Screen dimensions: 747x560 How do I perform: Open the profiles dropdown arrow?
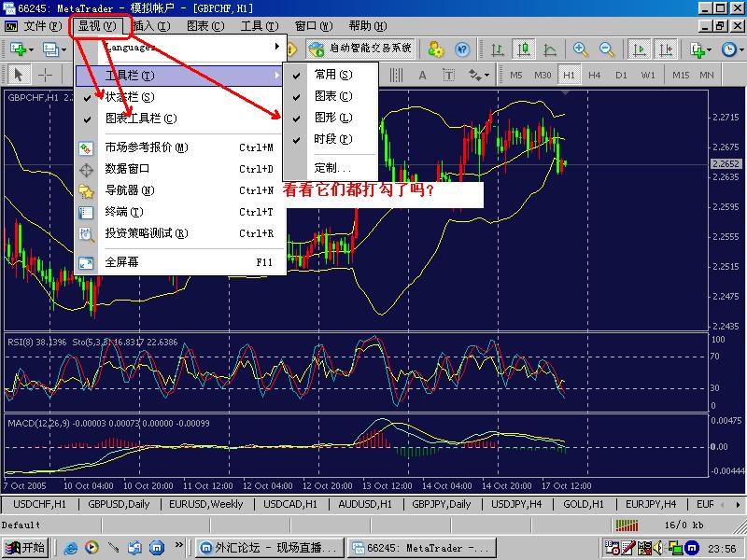63,50
